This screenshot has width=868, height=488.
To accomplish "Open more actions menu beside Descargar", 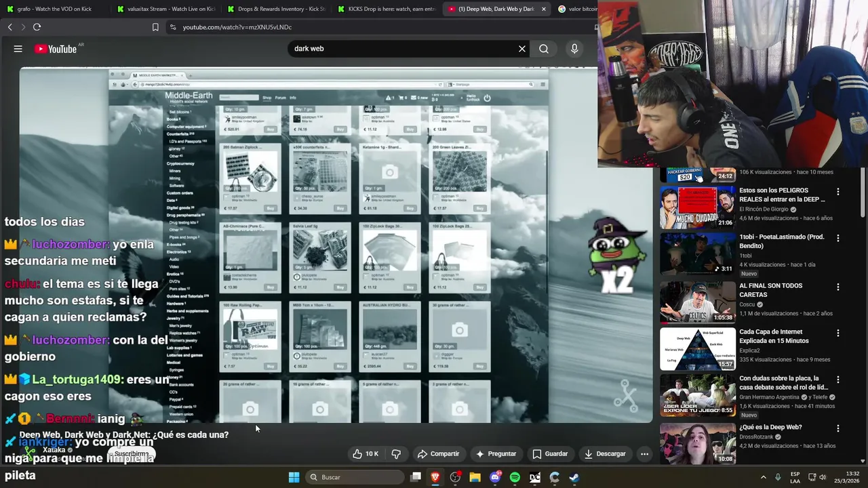I will 645,454.
